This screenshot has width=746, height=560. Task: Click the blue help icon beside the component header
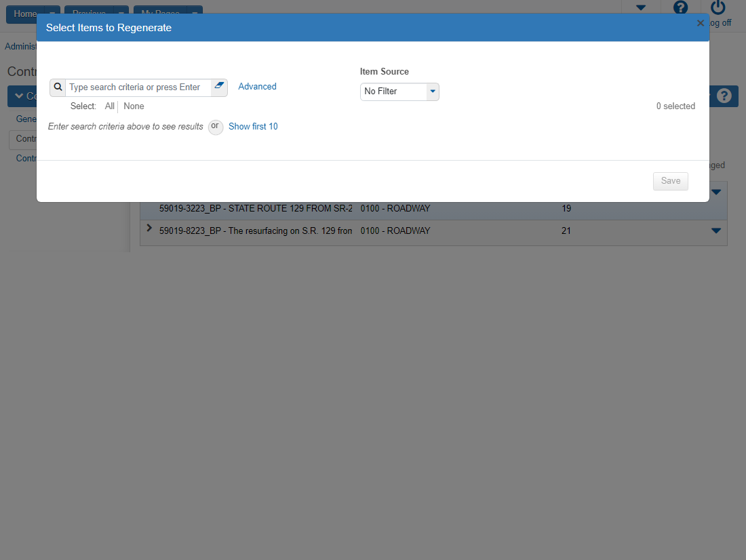point(726,96)
